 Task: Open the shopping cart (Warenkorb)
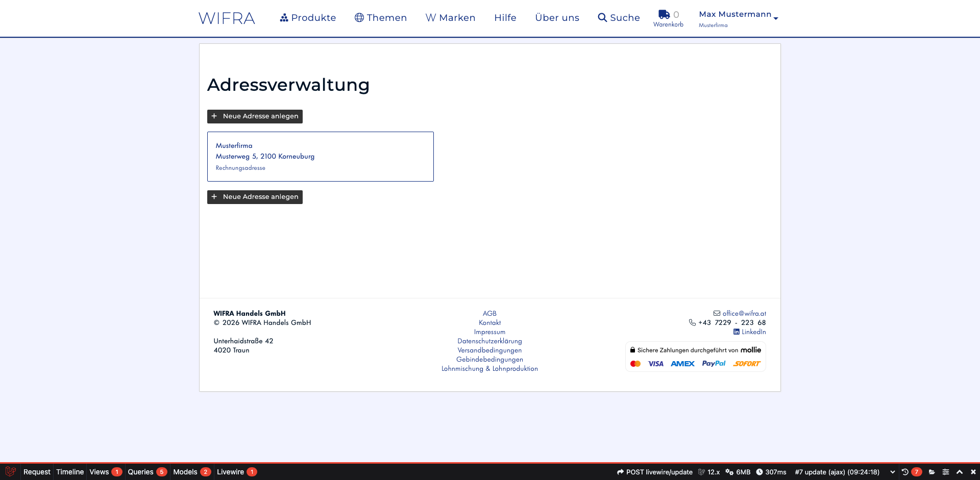[x=668, y=18]
